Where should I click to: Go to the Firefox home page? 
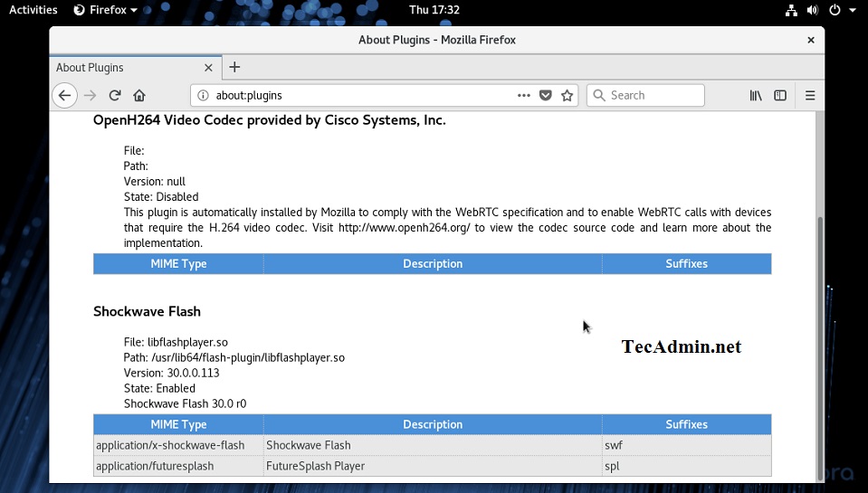click(139, 95)
